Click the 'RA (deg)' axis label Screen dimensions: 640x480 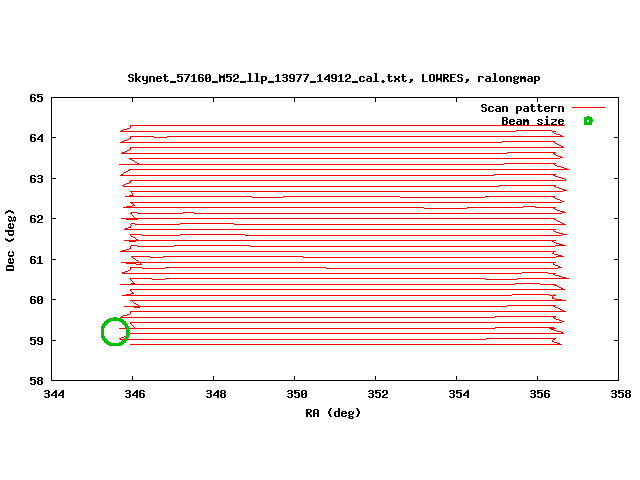point(333,413)
